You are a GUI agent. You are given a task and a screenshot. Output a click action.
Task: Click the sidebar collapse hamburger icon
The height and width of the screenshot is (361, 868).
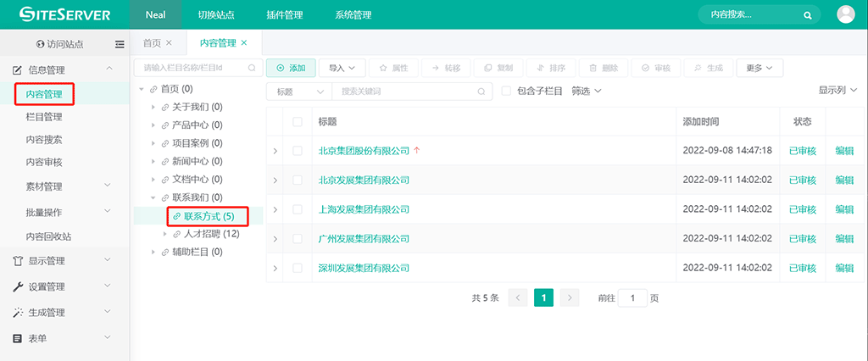pyautogui.click(x=120, y=44)
